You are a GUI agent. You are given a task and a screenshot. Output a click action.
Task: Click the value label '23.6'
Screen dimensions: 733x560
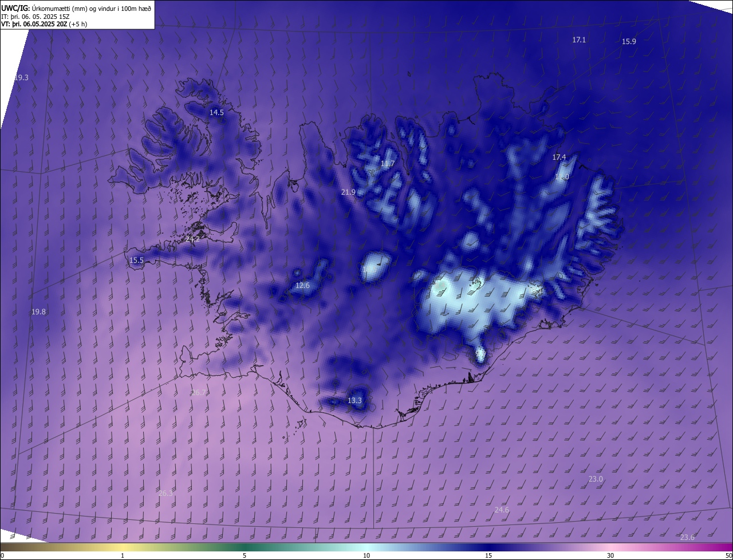tap(687, 538)
